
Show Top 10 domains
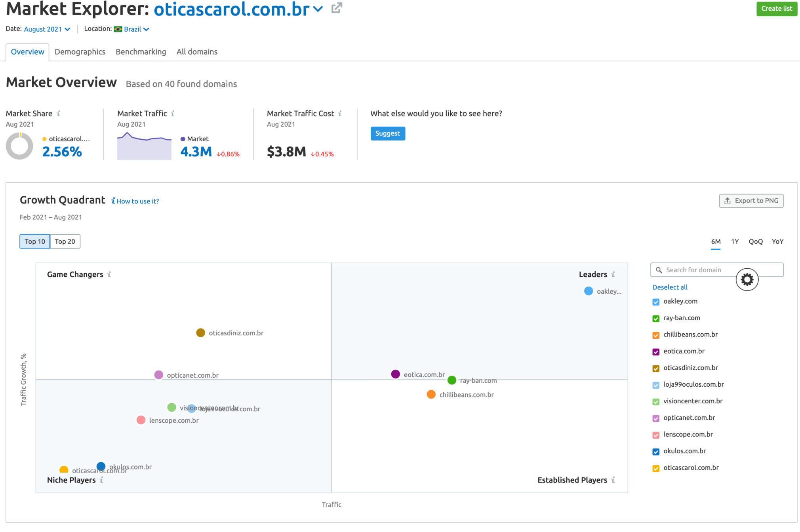point(35,241)
